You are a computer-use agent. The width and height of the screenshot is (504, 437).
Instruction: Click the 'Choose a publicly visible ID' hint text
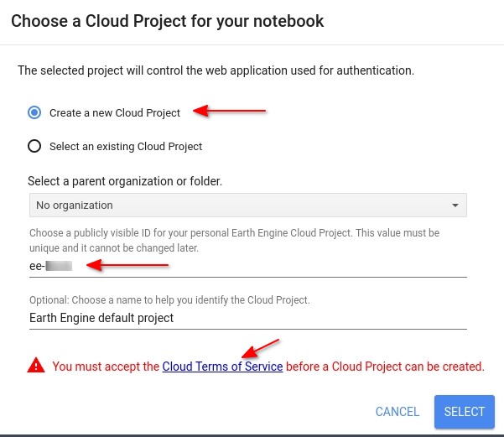click(x=234, y=240)
